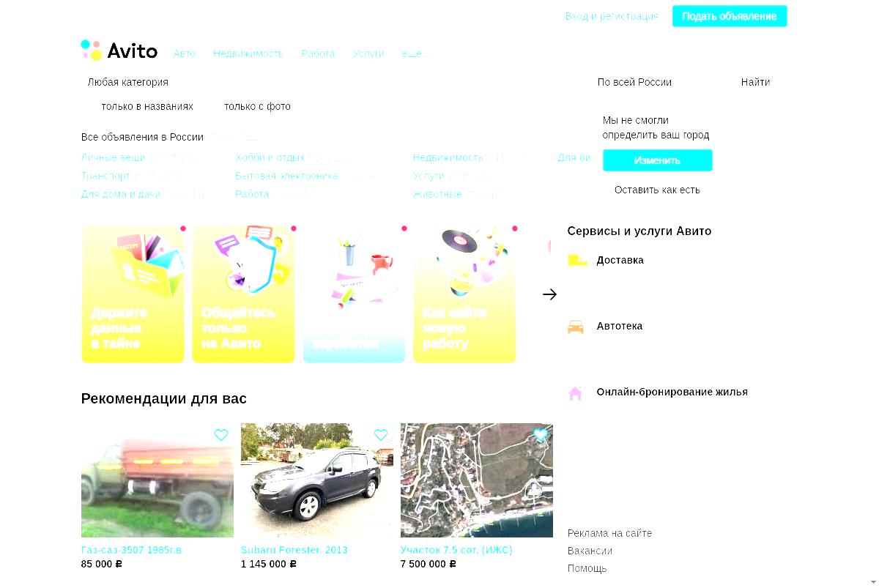Open the Авто section in top navigation
The height and width of the screenshot is (588, 879).
coord(185,53)
